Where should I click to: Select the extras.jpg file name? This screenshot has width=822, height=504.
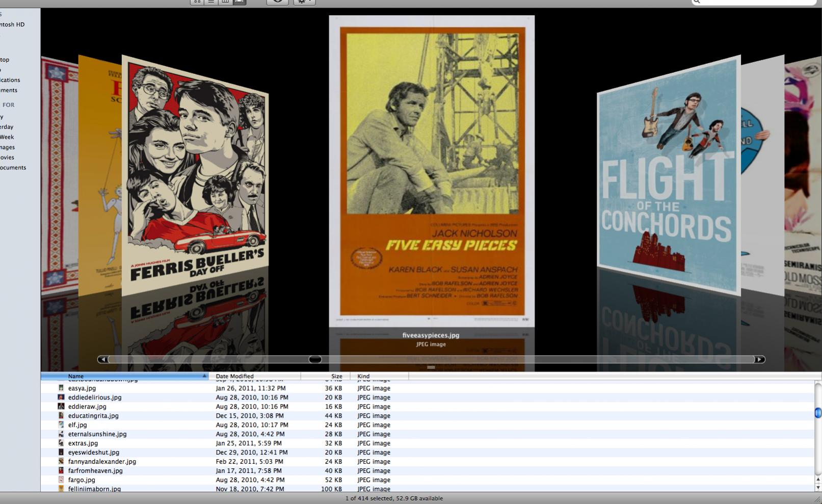[83, 443]
